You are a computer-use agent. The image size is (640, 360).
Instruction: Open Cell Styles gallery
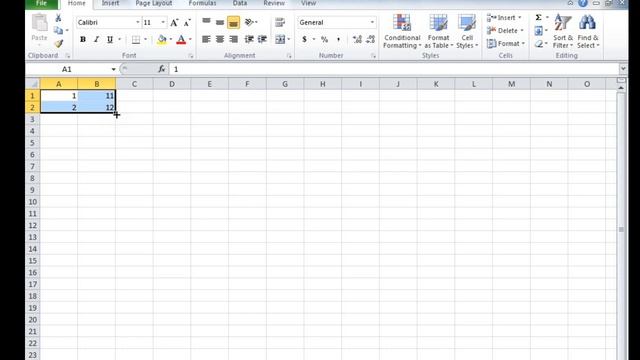point(467,31)
